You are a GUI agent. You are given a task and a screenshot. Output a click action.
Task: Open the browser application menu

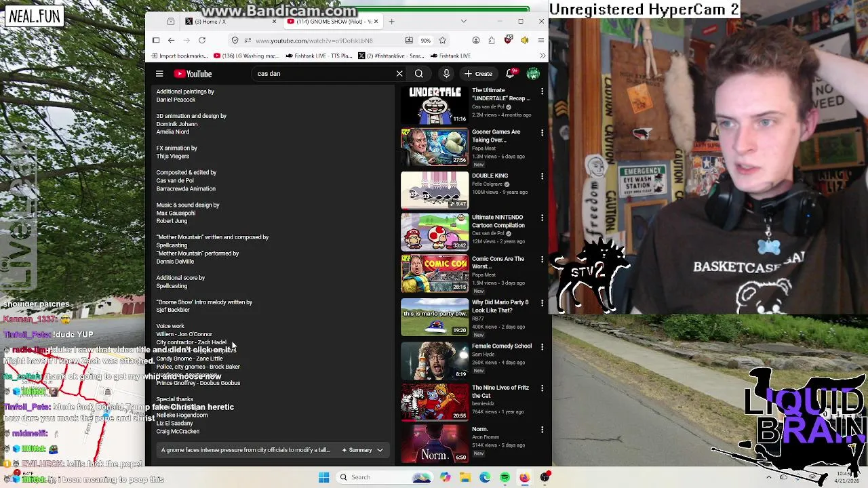click(540, 41)
